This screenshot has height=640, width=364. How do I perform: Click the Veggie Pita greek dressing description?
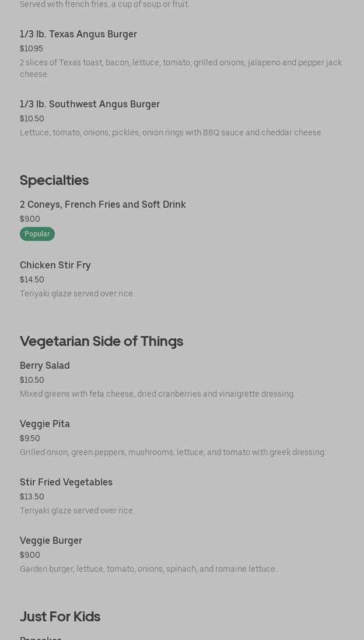(x=173, y=453)
